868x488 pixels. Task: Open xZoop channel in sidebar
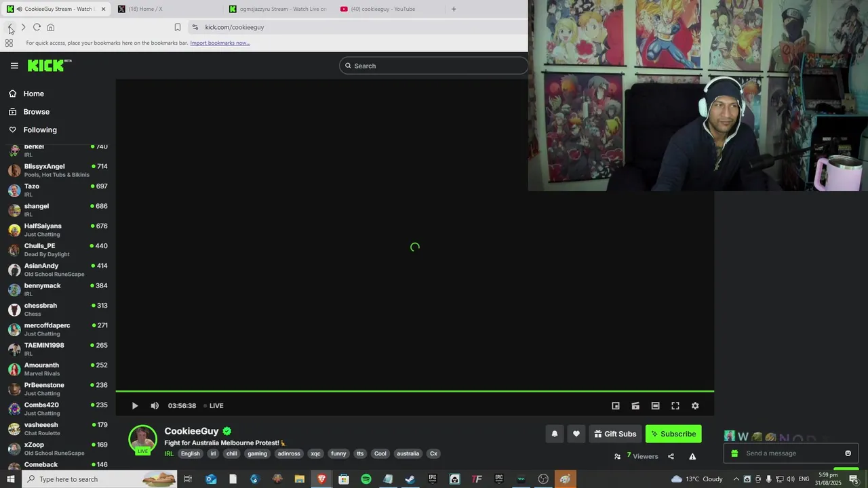(58, 449)
